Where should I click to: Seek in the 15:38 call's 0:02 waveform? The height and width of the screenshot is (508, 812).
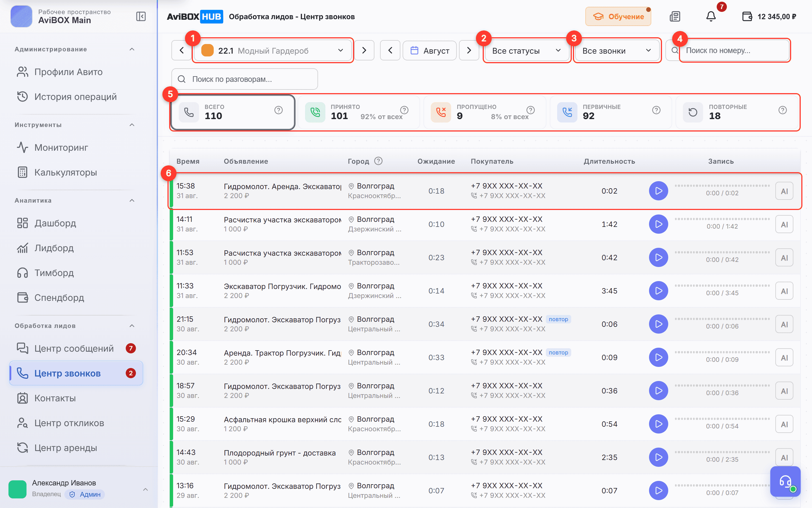[x=722, y=185]
